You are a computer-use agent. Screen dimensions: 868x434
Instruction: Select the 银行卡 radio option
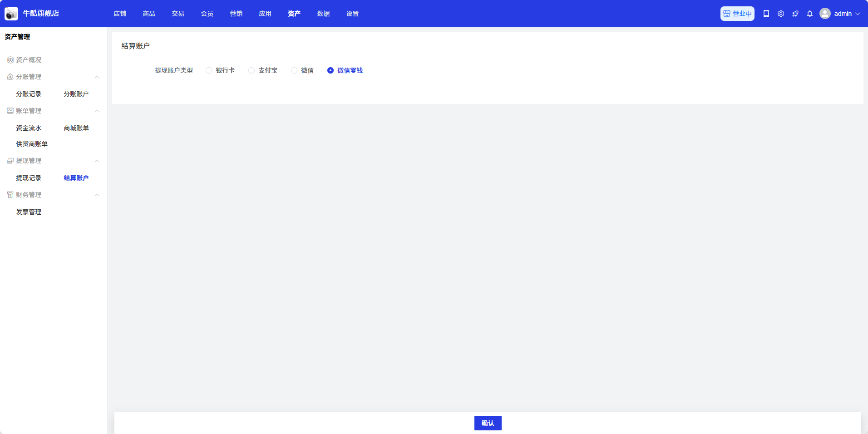pos(220,70)
